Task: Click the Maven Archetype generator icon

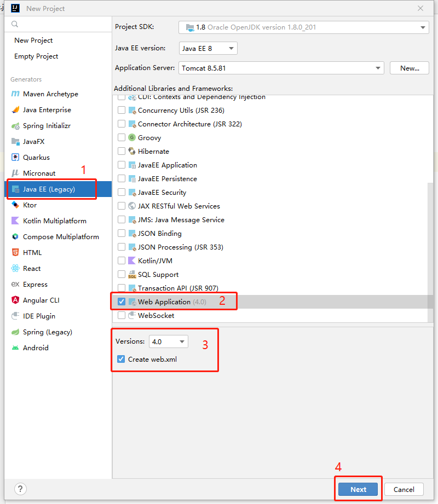Action: [x=15, y=94]
